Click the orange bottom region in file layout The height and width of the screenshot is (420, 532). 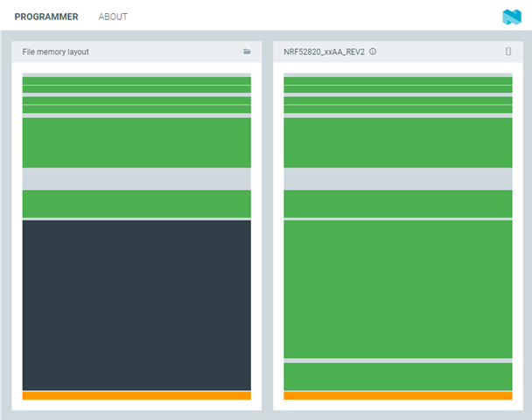[136, 395]
